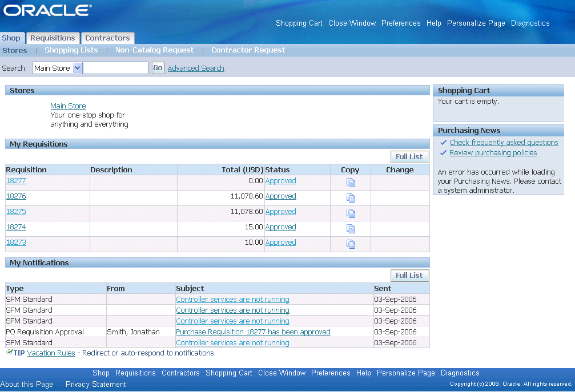
Task: Open requisition 18273
Action: pos(16,242)
